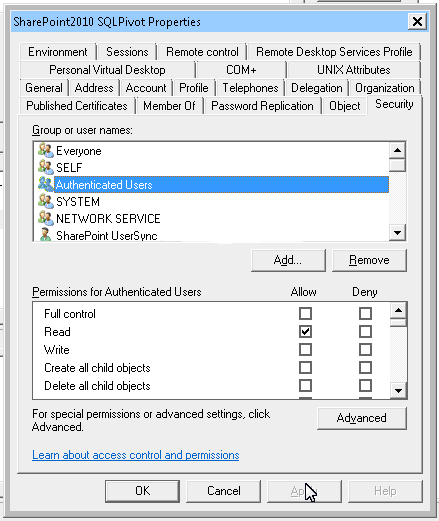
Task: Select the Everyone group icon
Action: (46, 150)
